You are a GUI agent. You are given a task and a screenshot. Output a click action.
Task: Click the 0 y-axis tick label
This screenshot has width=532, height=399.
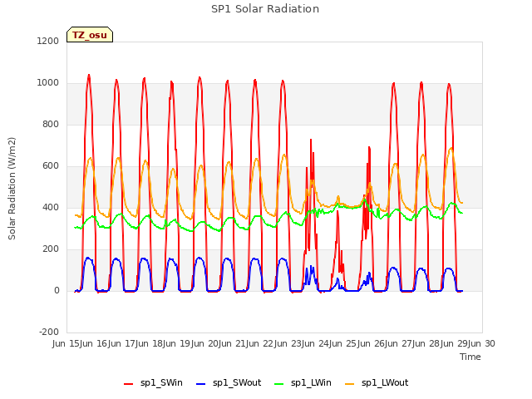coord(57,290)
